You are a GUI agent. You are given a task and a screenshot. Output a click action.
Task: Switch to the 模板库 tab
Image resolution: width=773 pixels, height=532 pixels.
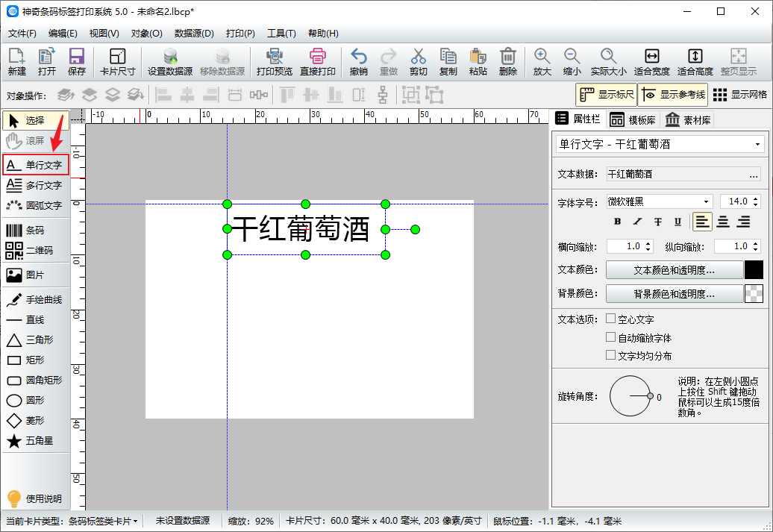(x=632, y=119)
